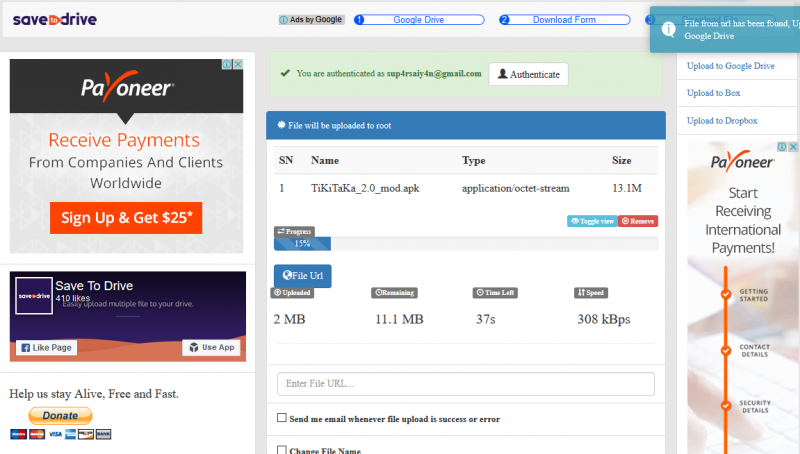
Task: Click the 11.1 MB remaining value
Action: 399,319
